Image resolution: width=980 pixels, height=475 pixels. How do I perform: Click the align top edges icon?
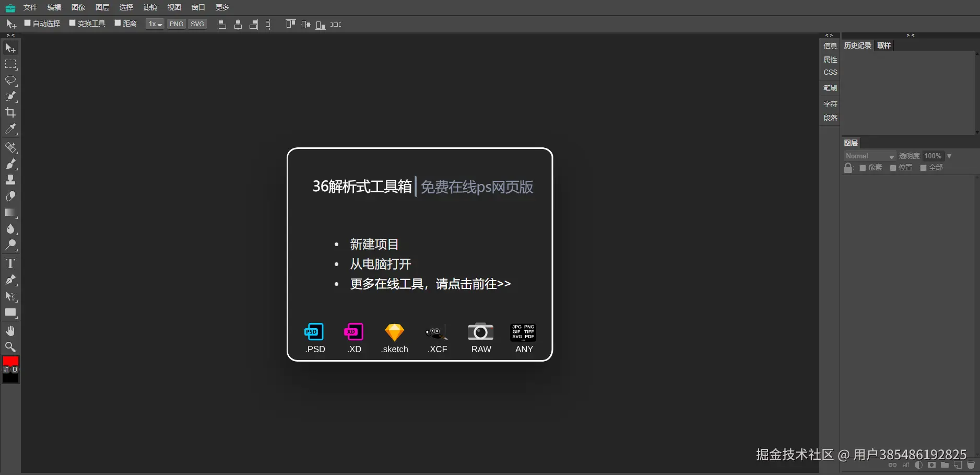pos(291,25)
